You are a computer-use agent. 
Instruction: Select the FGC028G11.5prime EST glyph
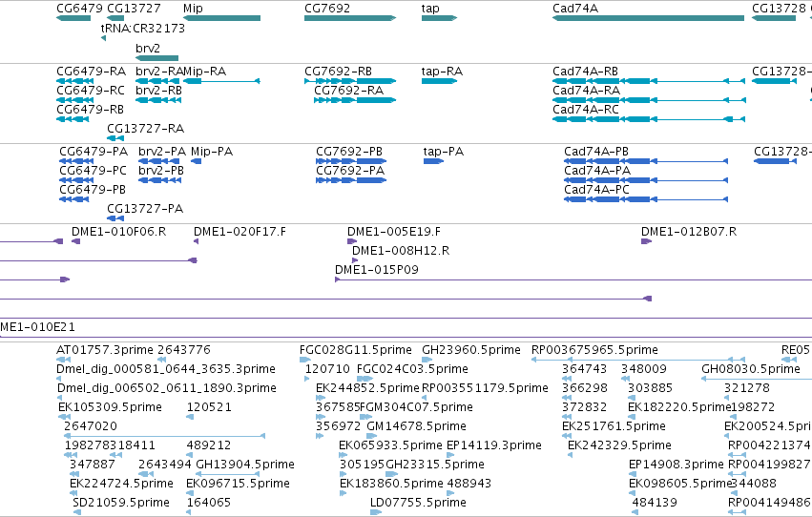(305, 360)
